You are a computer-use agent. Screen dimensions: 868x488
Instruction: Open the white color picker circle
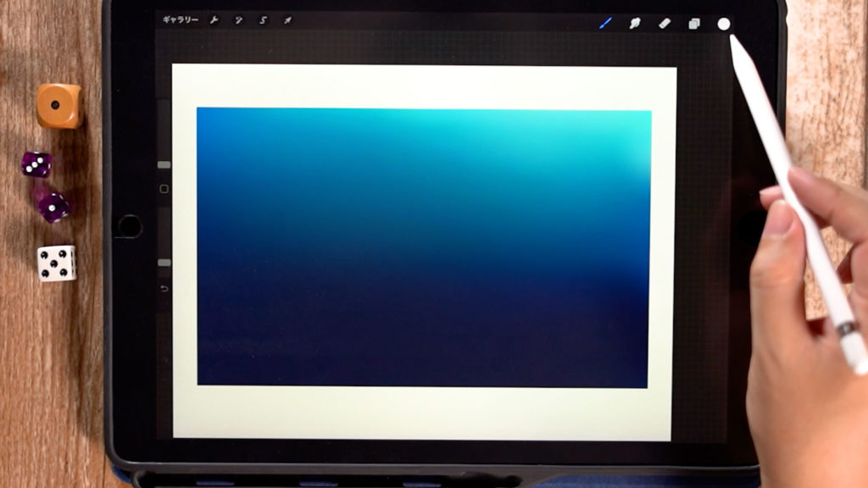coord(723,24)
